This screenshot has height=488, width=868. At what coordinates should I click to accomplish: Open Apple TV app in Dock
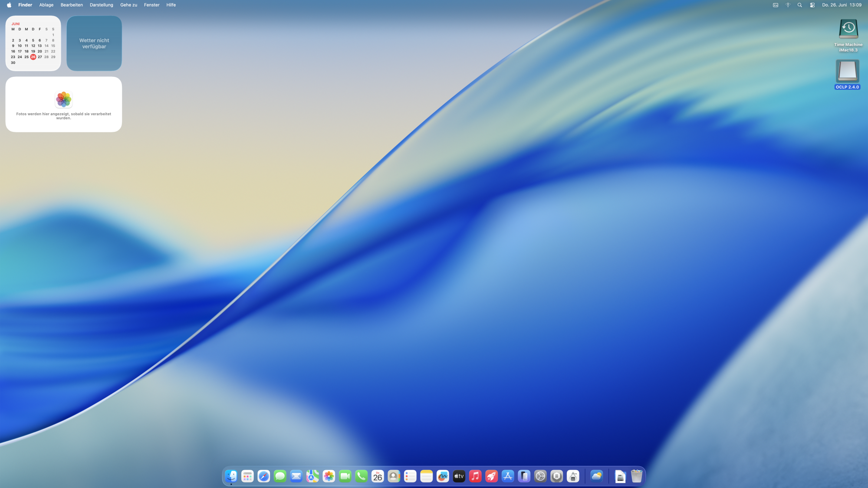pos(459,476)
